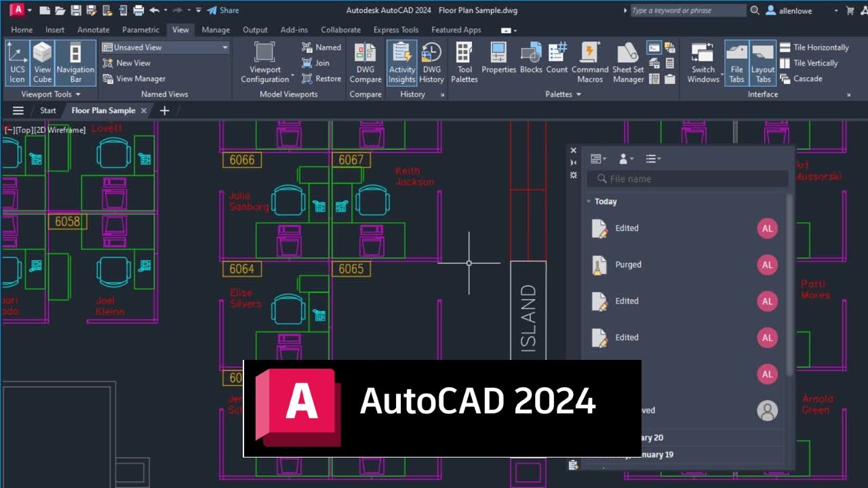Open the Sheet Set Manager
The height and width of the screenshot is (488, 868).
coord(628,62)
